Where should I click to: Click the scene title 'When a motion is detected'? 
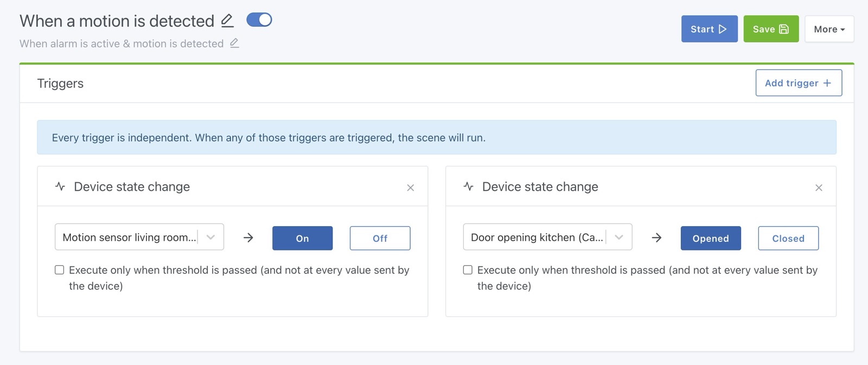[x=117, y=21]
